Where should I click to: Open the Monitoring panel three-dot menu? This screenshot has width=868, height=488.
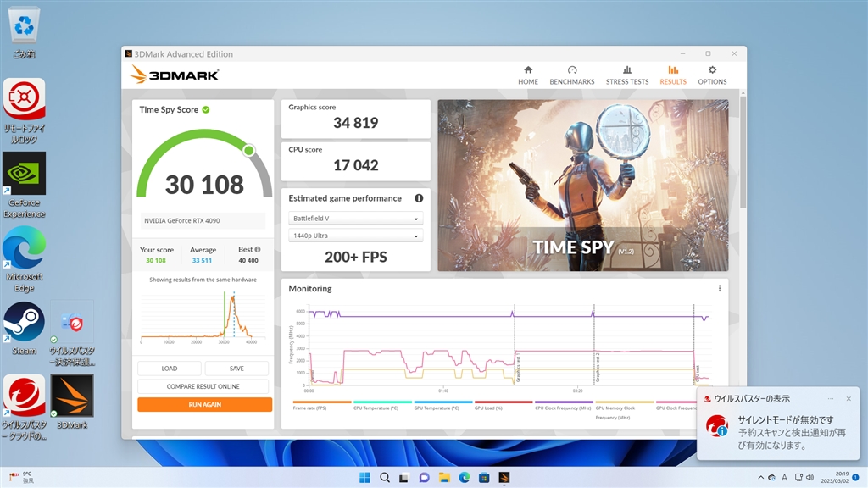pos(719,288)
